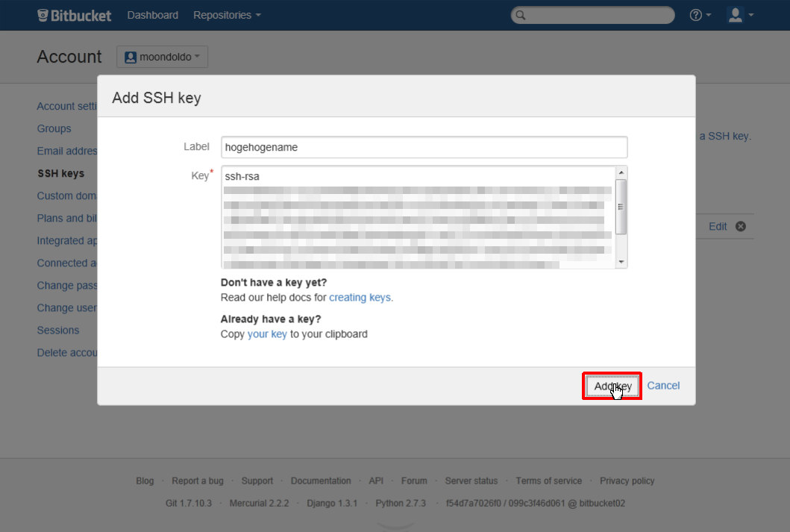The image size is (790, 532).
Task: Open the help question mark menu
Action: pyautogui.click(x=700, y=15)
